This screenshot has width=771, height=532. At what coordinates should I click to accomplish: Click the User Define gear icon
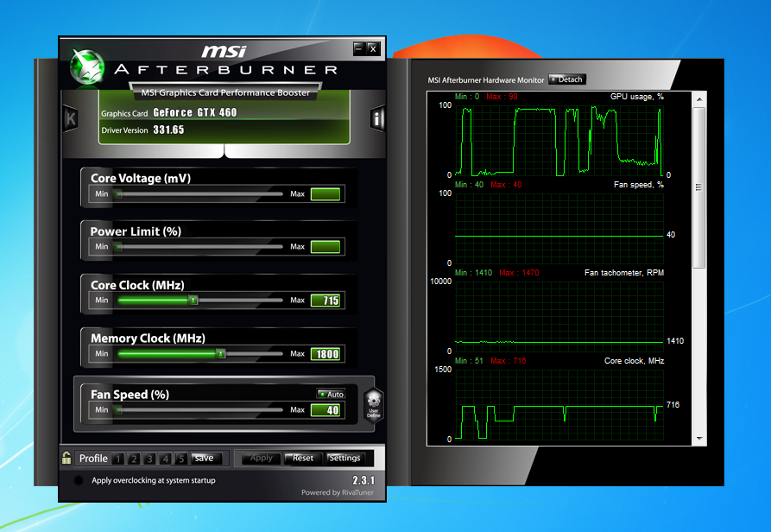pyautogui.click(x=373, y=403)
